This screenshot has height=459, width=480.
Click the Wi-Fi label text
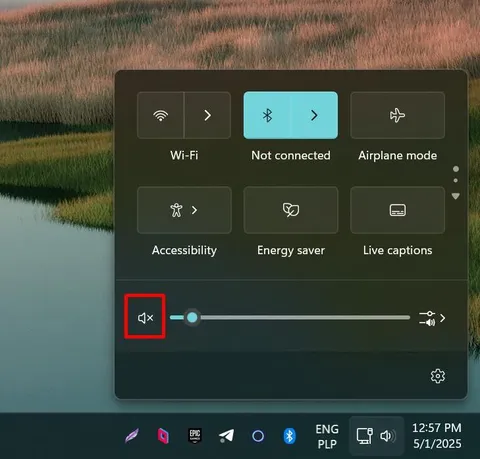pyautogui.click(x=184, y=155)
